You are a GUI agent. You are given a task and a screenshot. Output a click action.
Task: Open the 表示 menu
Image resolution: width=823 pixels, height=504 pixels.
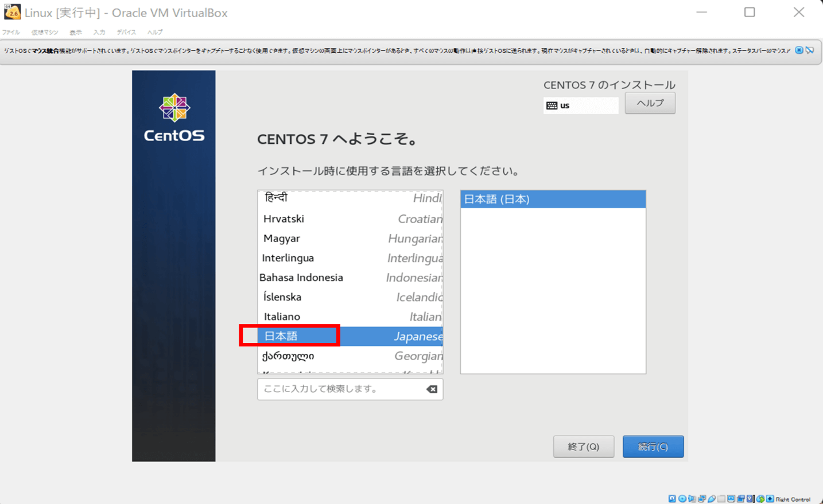click(76, 32)
